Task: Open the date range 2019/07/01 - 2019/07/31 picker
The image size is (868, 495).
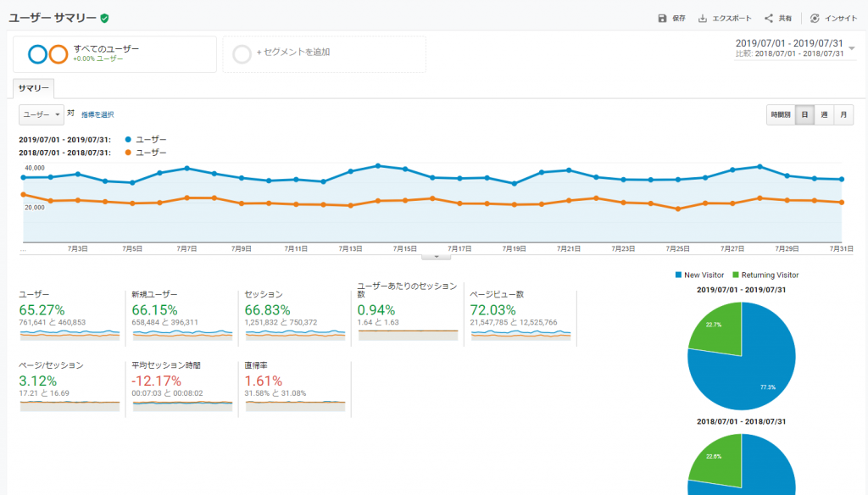Action: 789,43
